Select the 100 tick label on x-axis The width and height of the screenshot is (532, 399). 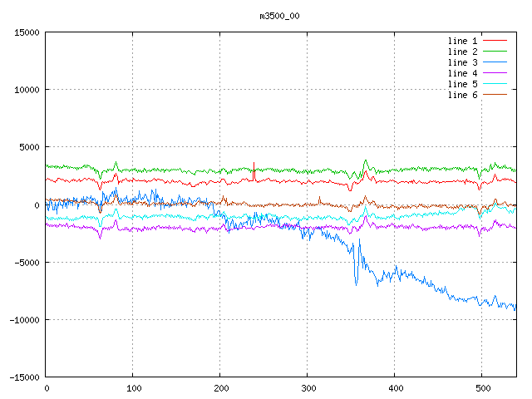point(132,388)
